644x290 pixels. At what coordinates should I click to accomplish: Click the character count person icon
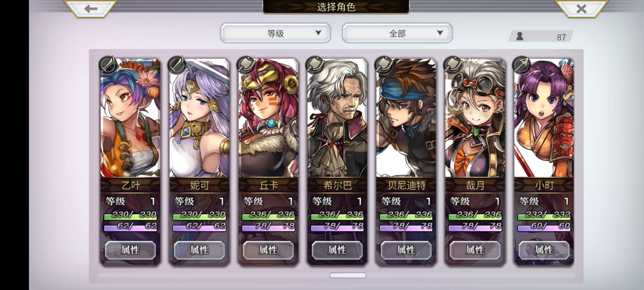[x=520, y=36]
